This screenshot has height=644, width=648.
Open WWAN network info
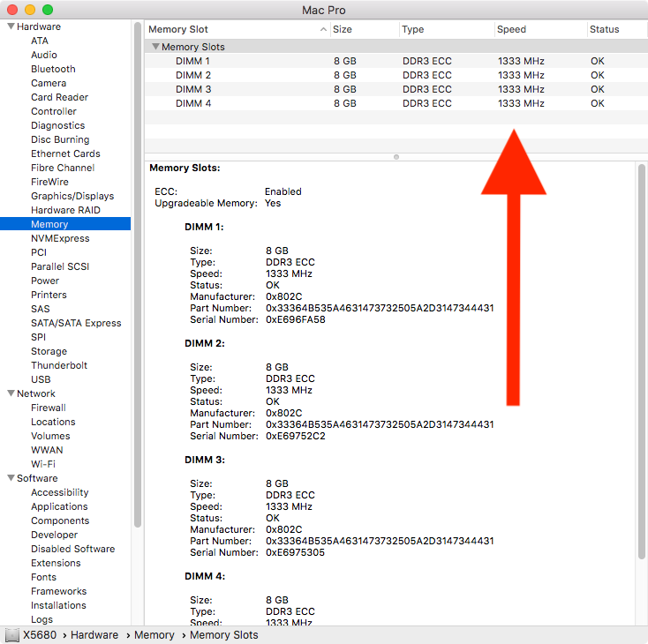[x=47, y=450]
